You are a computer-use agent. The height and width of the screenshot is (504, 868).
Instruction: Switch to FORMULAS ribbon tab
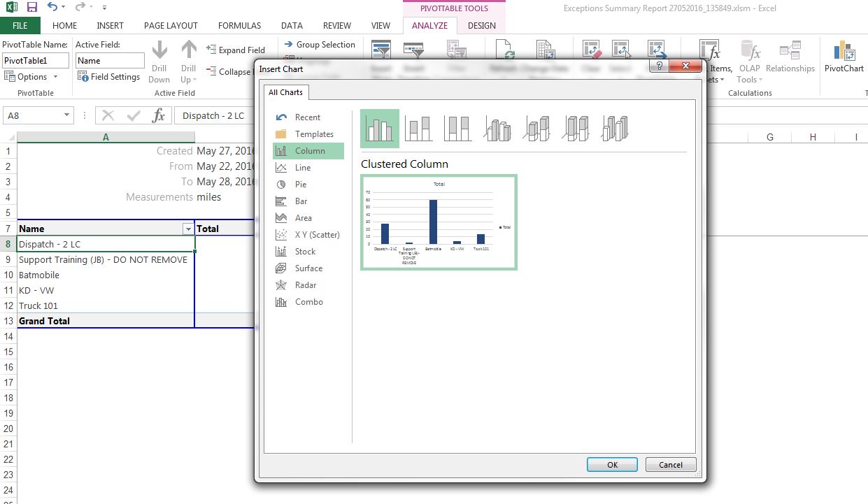[239, 26]
